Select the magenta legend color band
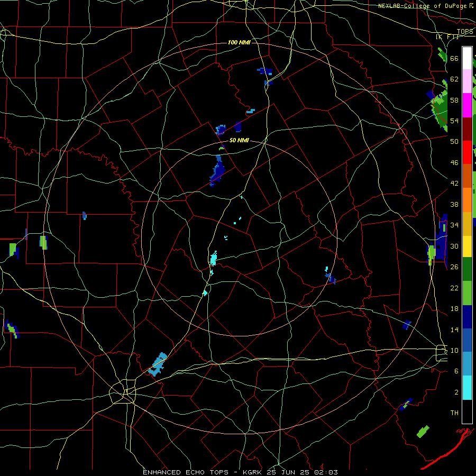Viewport: 476px width, 476px height. click(x=467, y=105)
